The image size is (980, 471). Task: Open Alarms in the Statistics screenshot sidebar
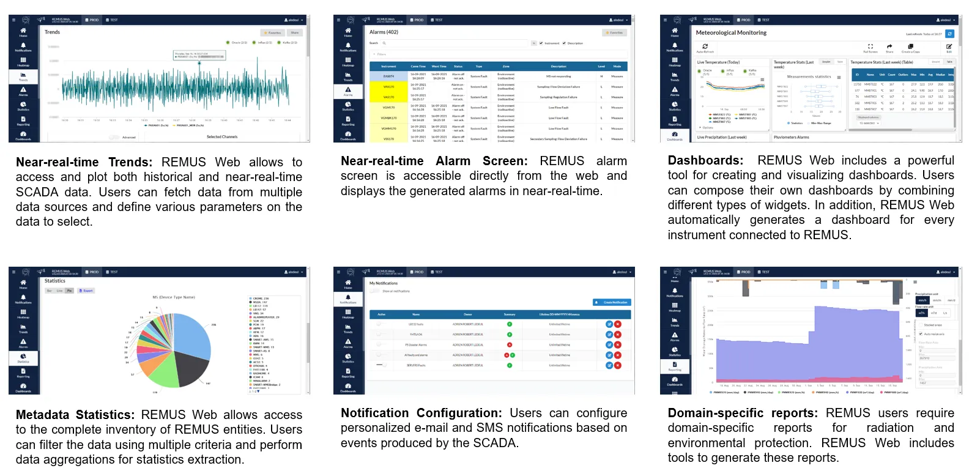coord(23,343)
